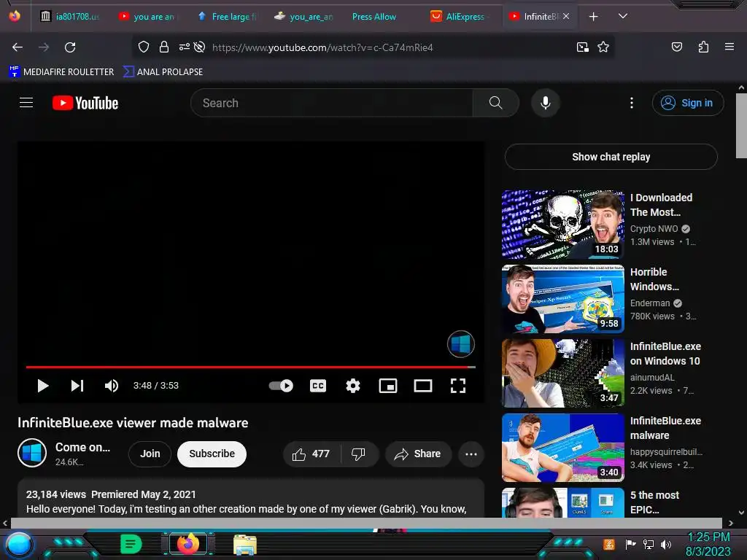Click the page vertical scrollbar thumb
Screen dimensions: 747x560
pos(741,125)
